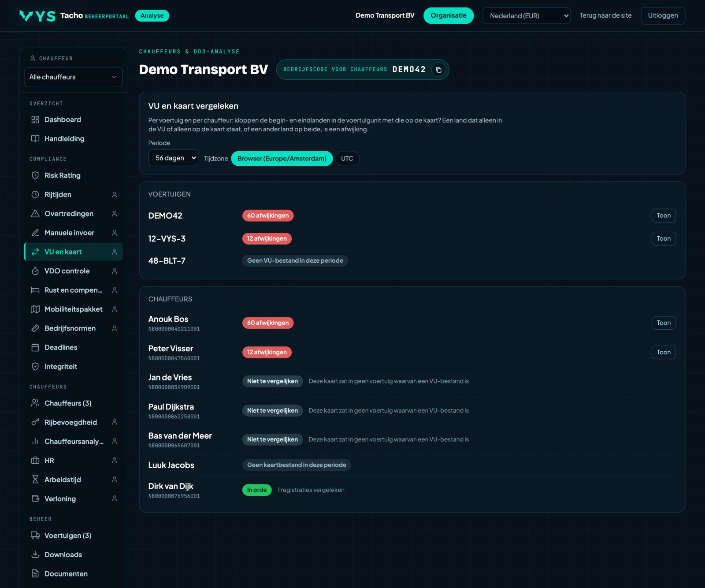Click the 12 afwijkingen badge for Peter Visser
This screenshot has width=705, height=588.
point(267,352)
